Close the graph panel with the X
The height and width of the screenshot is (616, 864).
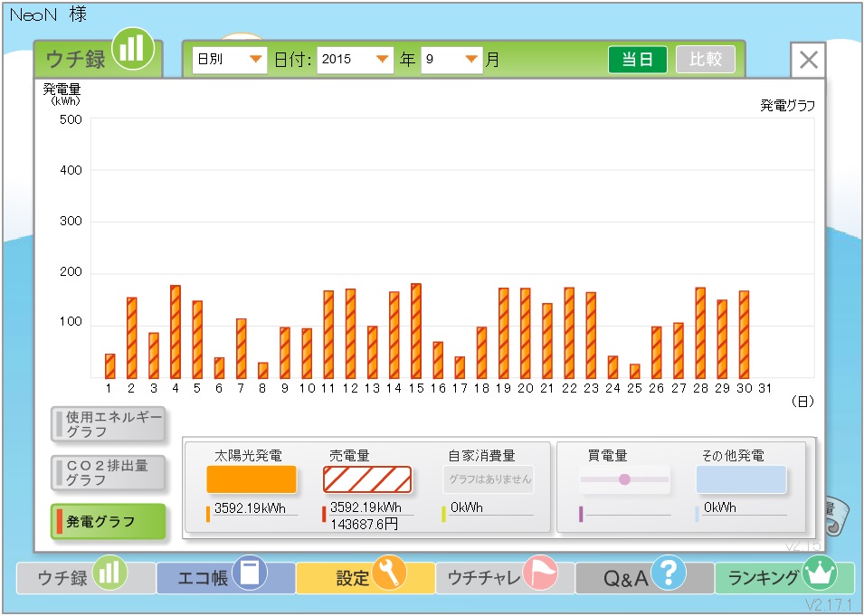point(808,60)
